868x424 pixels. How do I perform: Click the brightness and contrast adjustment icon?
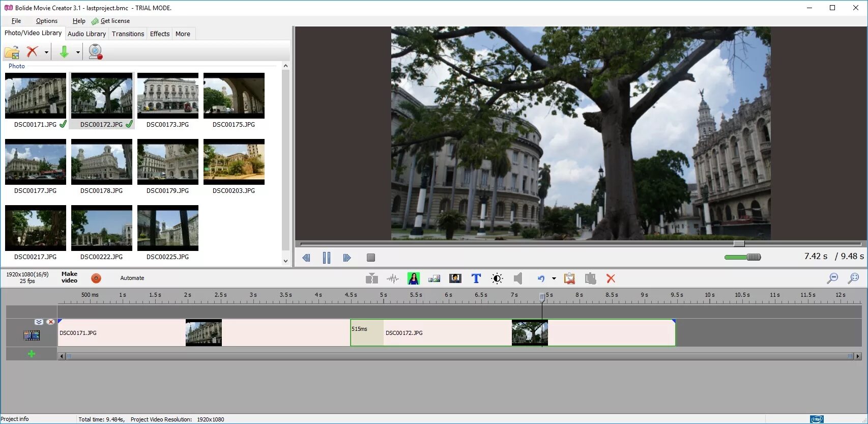click(497, 278)
